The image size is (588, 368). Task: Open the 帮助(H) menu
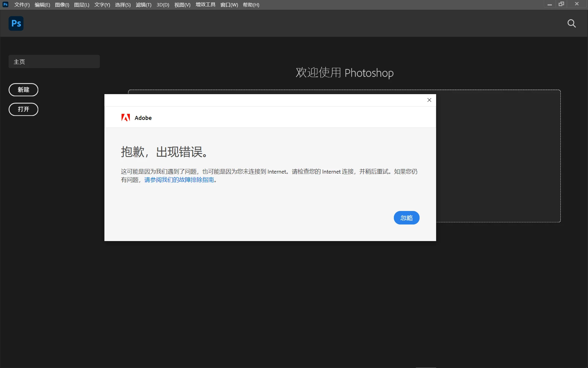pyautogui.click(x=251, y=5)
